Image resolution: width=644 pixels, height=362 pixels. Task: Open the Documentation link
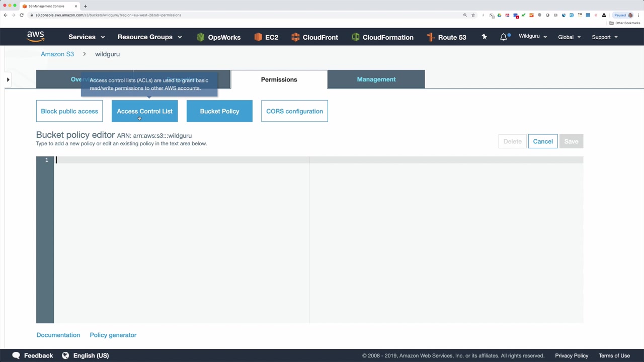click(58, 335)
